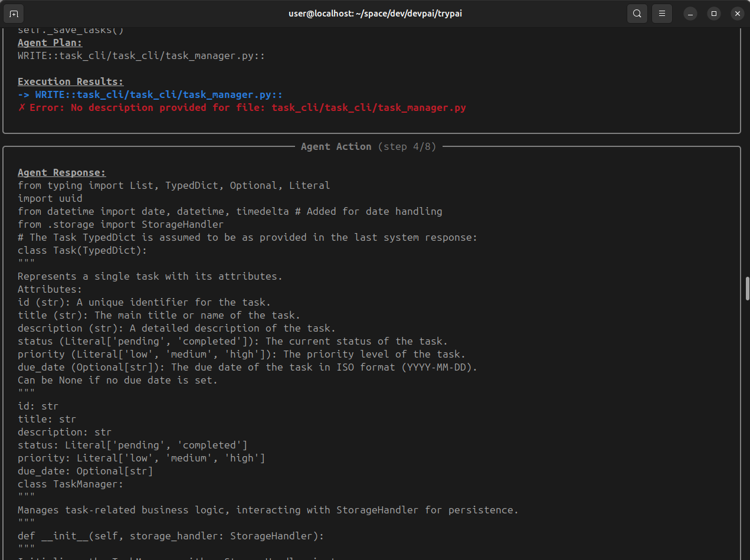Maximize the terminal window

[714, 14]
